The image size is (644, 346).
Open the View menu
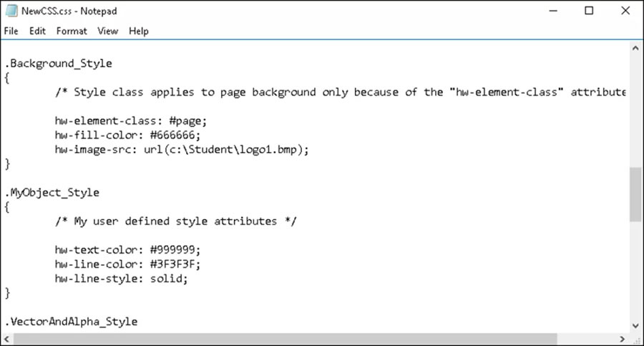108,32
